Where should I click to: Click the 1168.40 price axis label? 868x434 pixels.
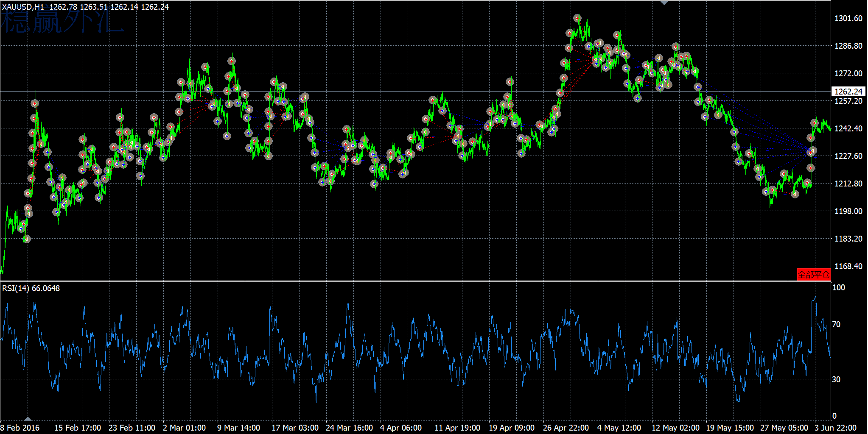pos(848,266)
